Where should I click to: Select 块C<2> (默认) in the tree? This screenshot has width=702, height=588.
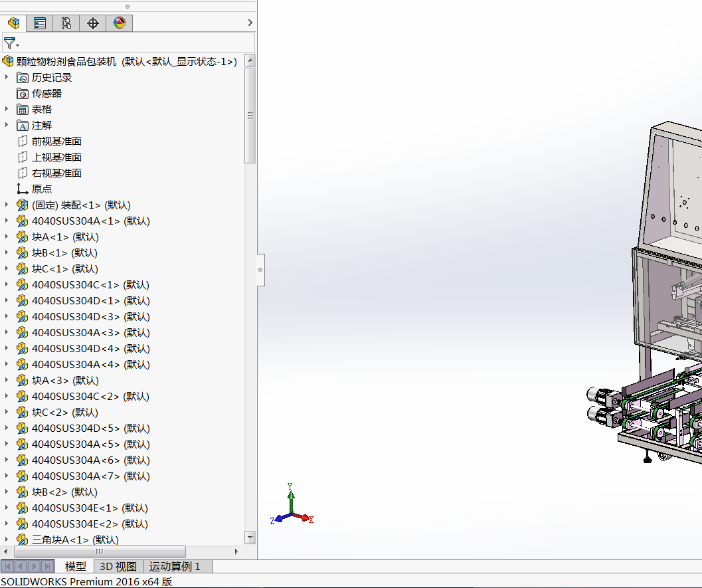point(65,413)
